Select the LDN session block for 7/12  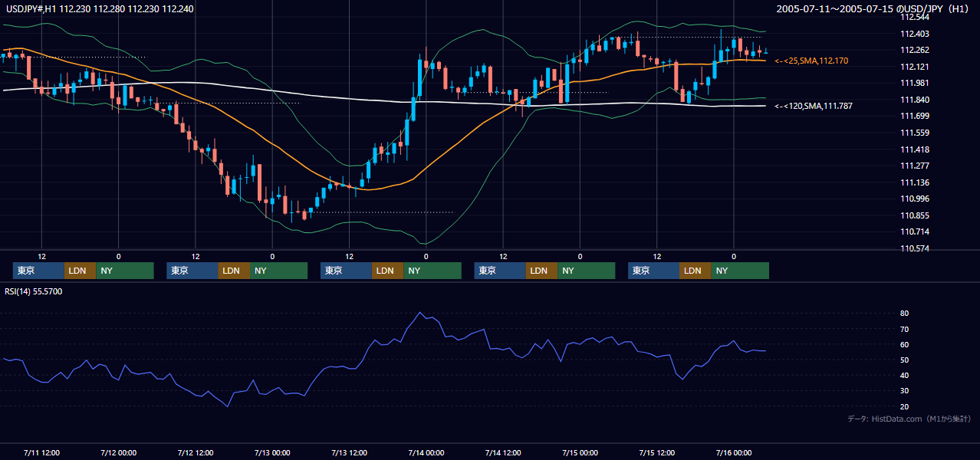tap(234, 271)
